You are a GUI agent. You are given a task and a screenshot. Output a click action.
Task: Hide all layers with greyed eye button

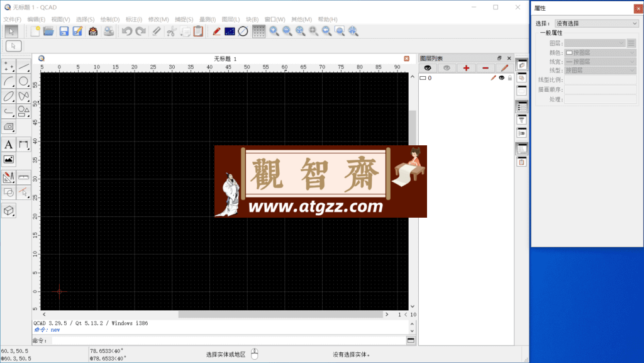coord(447,68)
